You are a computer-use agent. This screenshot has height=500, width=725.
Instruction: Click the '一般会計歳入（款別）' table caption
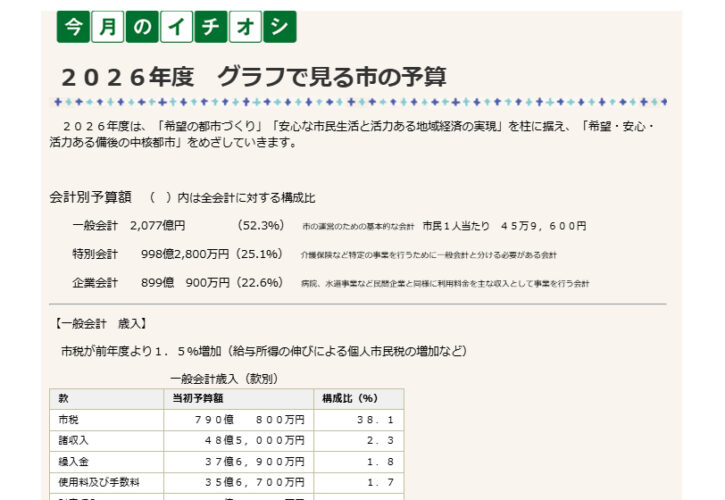click(x=223, y=379)
